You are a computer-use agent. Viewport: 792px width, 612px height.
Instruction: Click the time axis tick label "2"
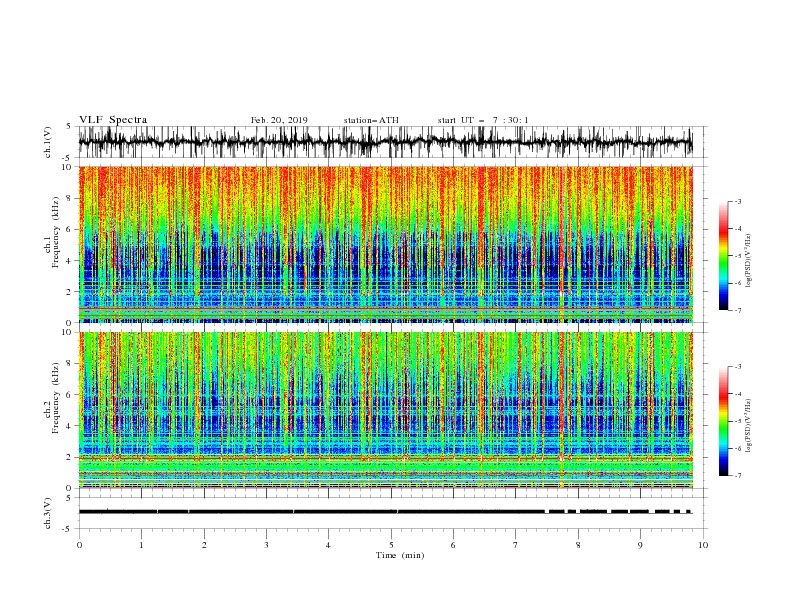204,545
